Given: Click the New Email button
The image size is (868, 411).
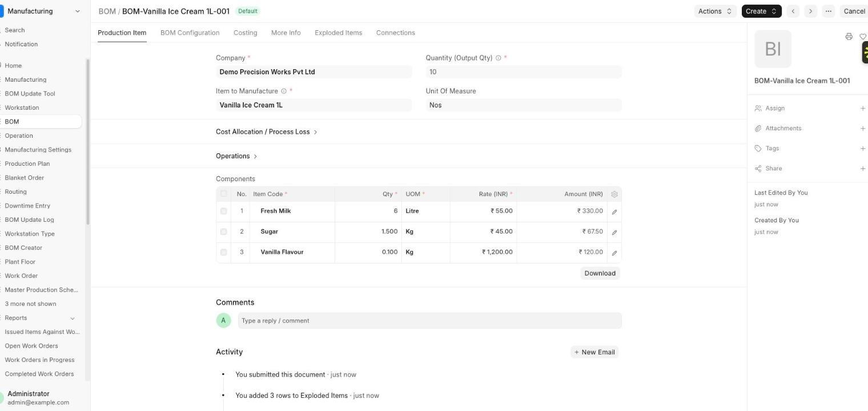Looking at the screenshot, I should pos(594,352).
